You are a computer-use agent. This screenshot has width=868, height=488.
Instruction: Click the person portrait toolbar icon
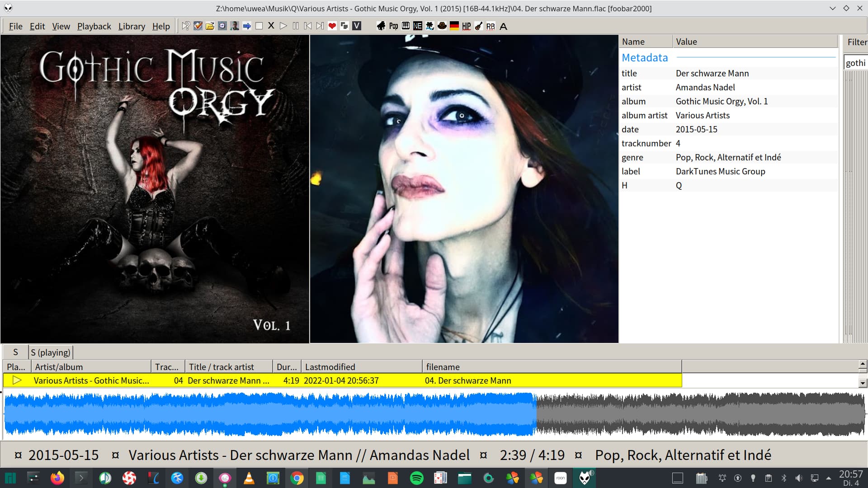[234, 26]
